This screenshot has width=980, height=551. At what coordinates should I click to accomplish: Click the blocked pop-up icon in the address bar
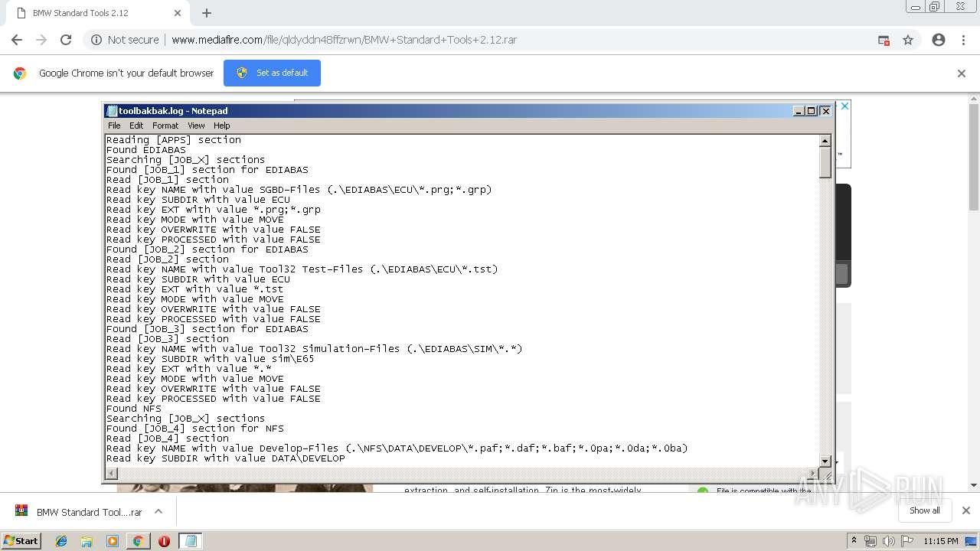[x=884, y=40]
